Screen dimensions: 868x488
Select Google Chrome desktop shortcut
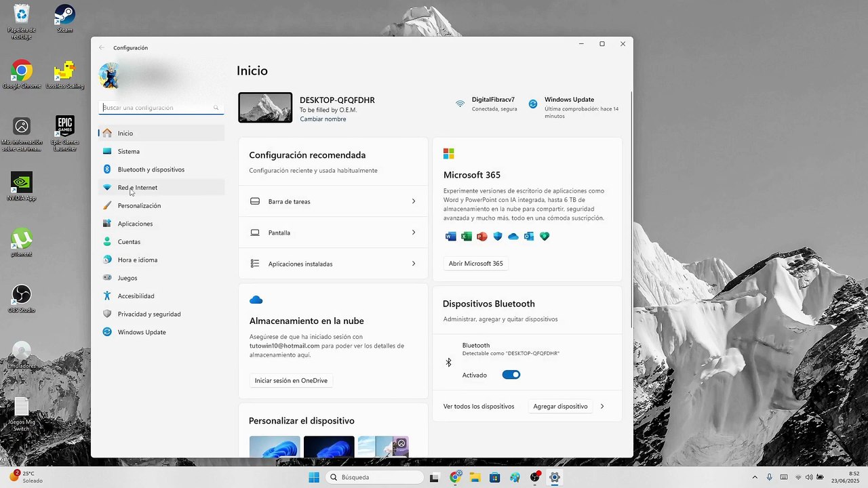coord(22,75)
